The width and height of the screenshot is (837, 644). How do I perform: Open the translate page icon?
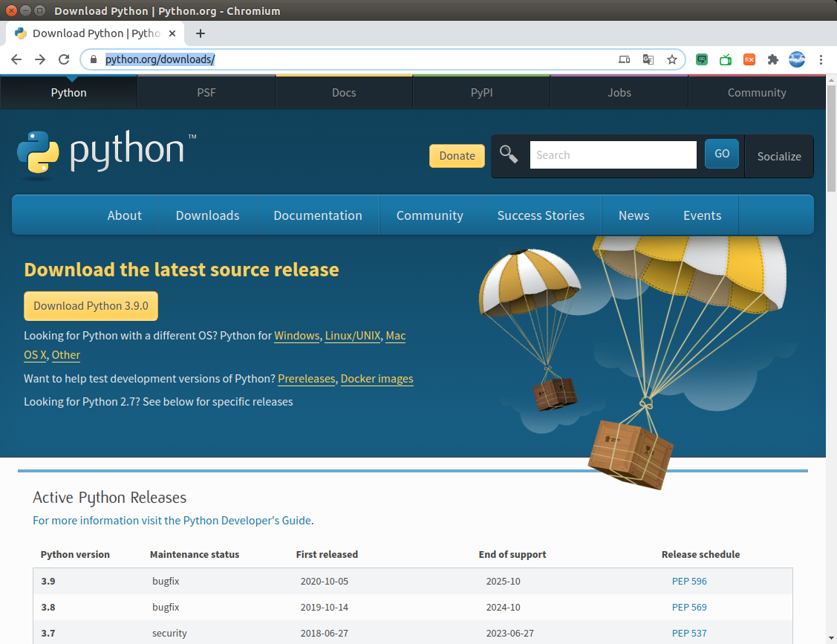(648, 59)
